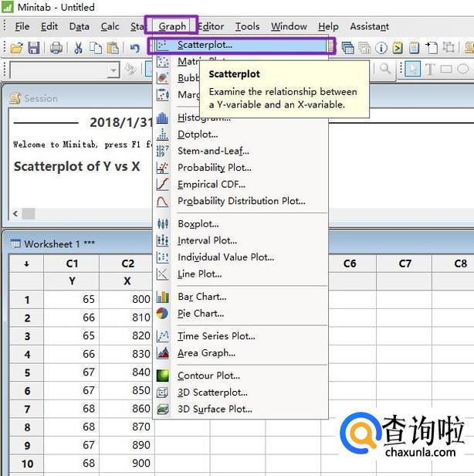Image resolution: width=474 pixels, height=476 pixels.
Task: Open the Help menu
Action: coord(328,26)
